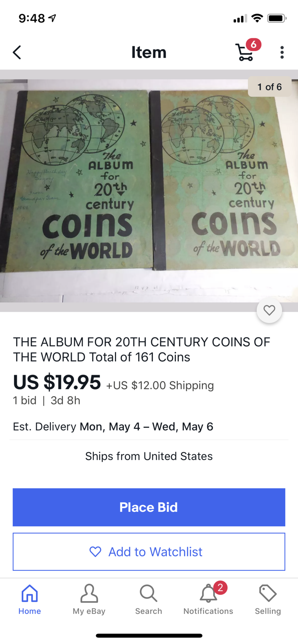Go to the Home tab
This screenshot has height=644, width=298.
tap(30, 599)
